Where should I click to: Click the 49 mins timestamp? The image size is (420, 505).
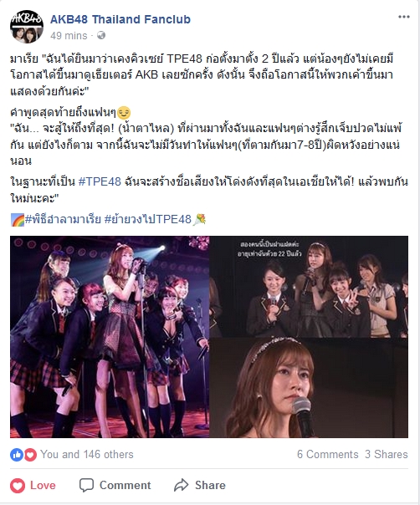69,35
